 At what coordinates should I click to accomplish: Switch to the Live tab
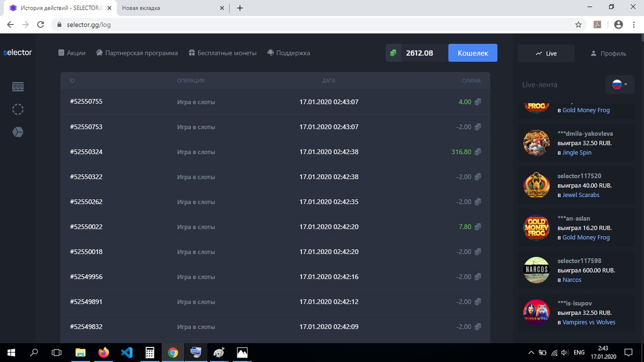(546, 53)
